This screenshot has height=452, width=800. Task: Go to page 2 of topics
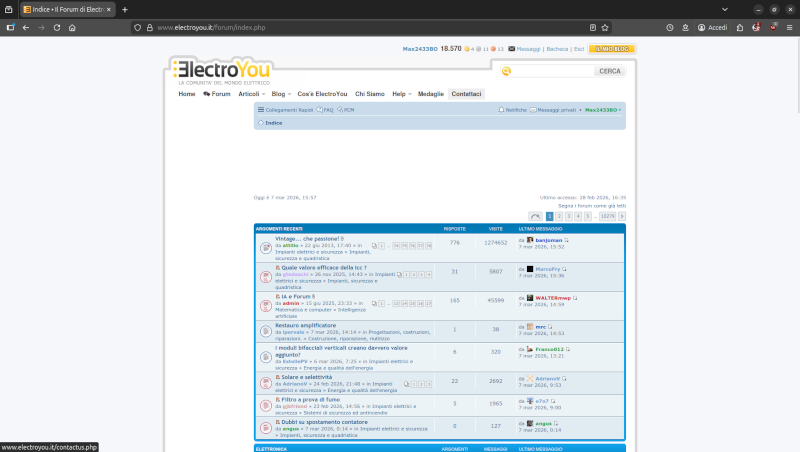(559, 216)
